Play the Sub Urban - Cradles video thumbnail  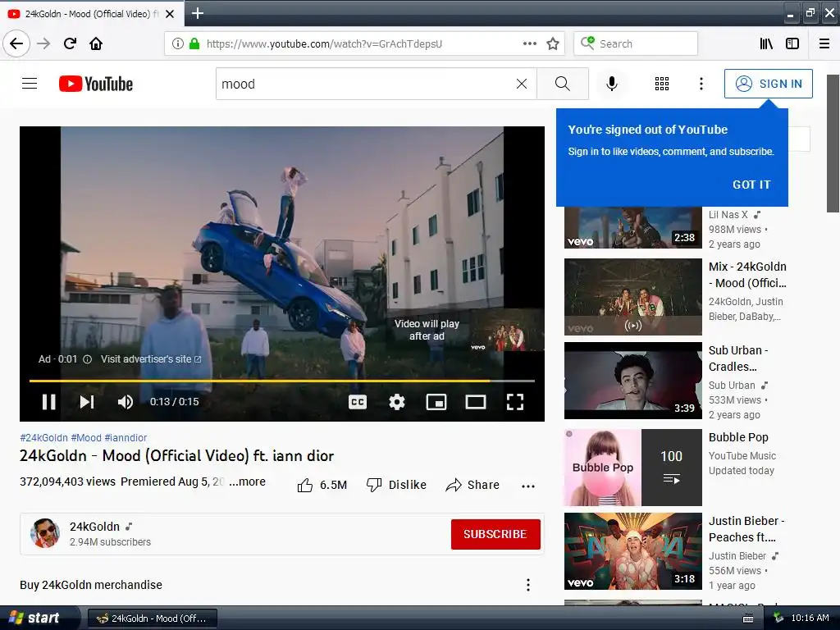tap(632, 381)
